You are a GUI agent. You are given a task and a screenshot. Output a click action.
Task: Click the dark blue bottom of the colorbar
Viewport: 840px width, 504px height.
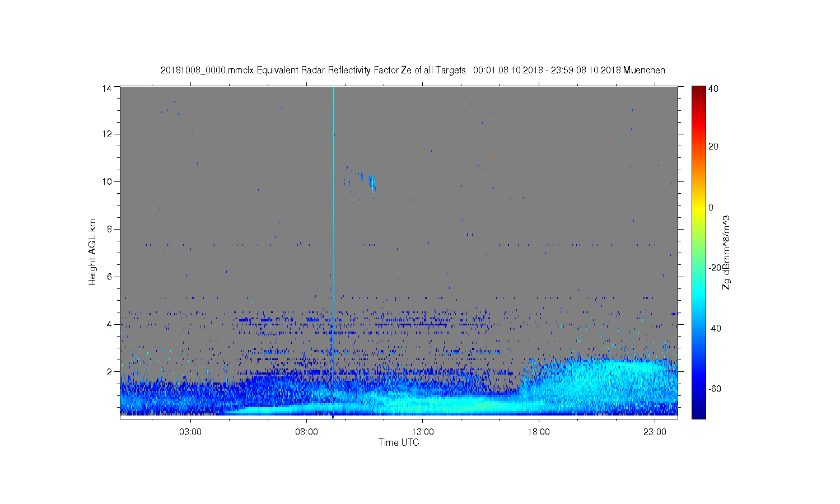point(698,413)
